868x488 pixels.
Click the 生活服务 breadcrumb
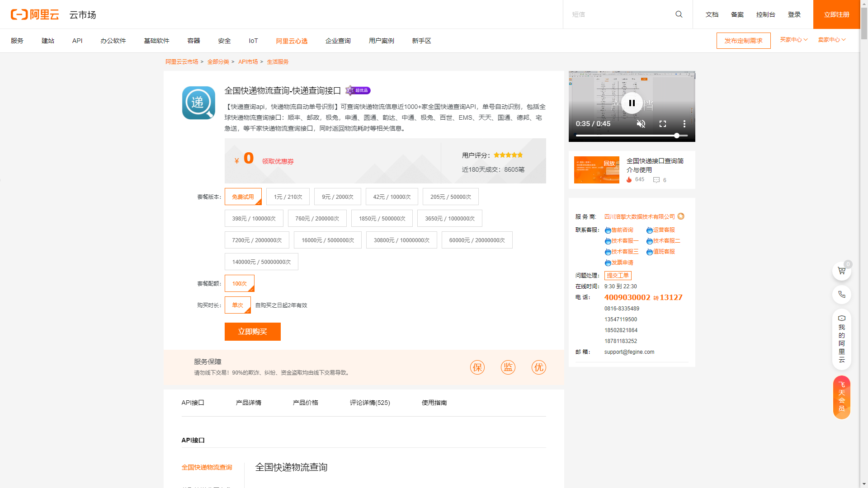pyautogui.click(x=278, y=62)
